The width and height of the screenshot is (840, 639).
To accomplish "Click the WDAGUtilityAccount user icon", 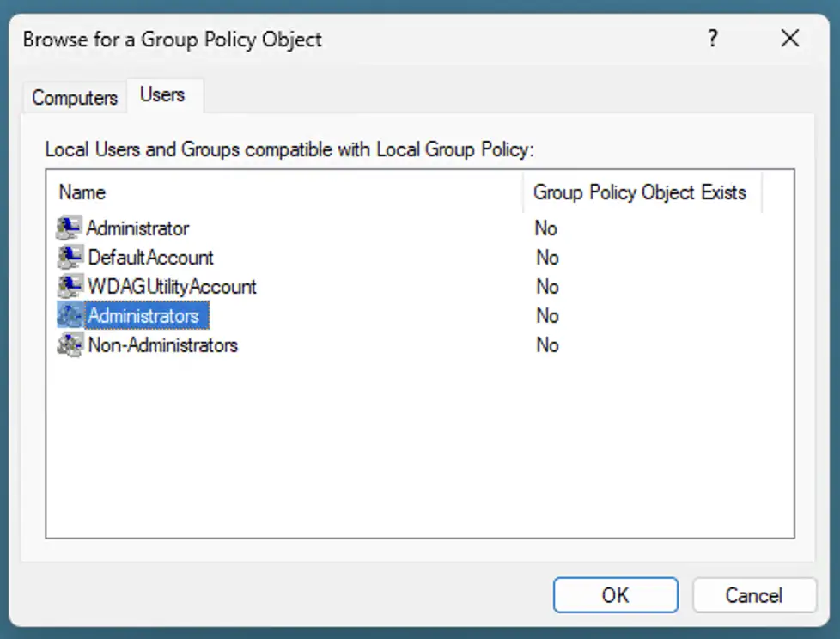I will coord(70,287).
